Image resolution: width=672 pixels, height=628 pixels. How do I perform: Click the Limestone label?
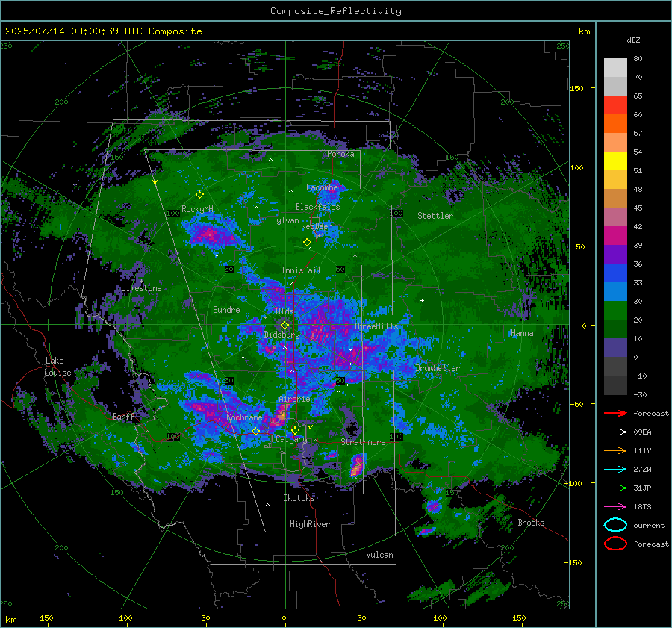tap(141, 288)
